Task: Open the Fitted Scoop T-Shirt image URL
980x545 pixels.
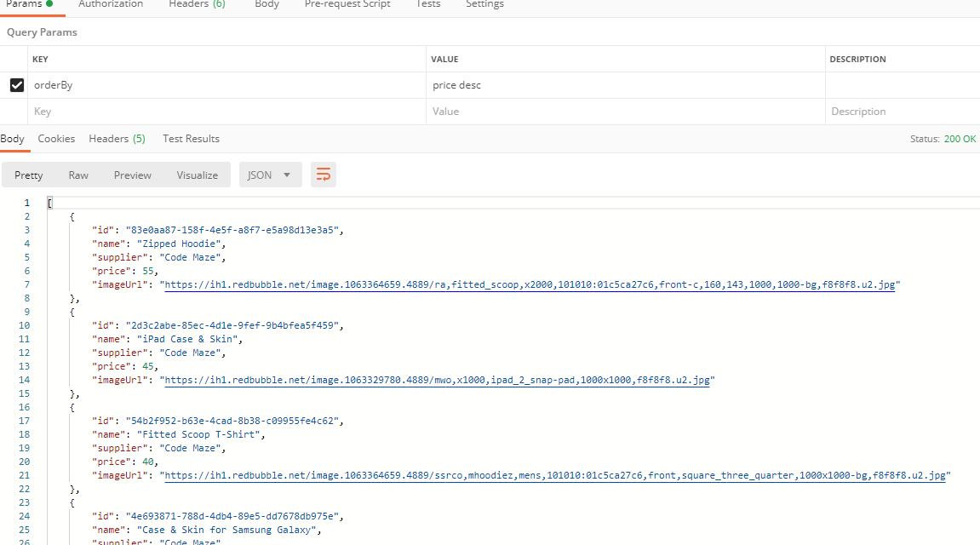Action: (554, 475)
